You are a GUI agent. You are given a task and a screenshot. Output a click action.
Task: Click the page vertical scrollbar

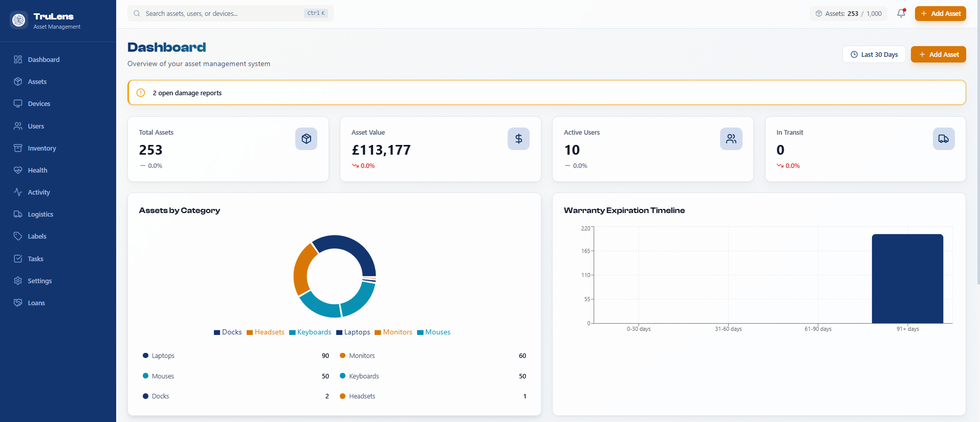coord(978,142)
